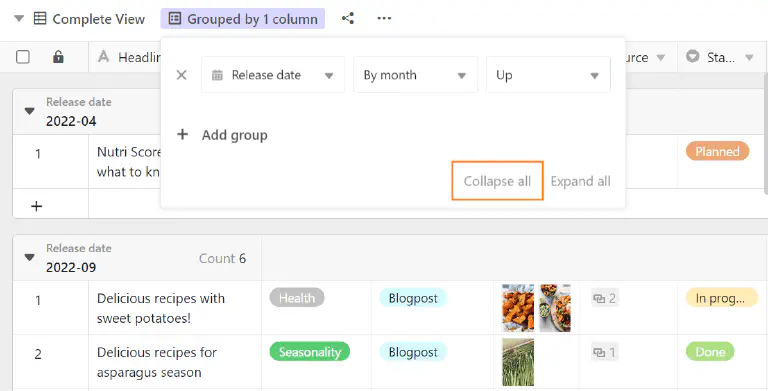Image resolution: width=768 pixels, height=391 pixels.
Task: Open the By month granularity dropdown
Action: [x=415, y=75]
